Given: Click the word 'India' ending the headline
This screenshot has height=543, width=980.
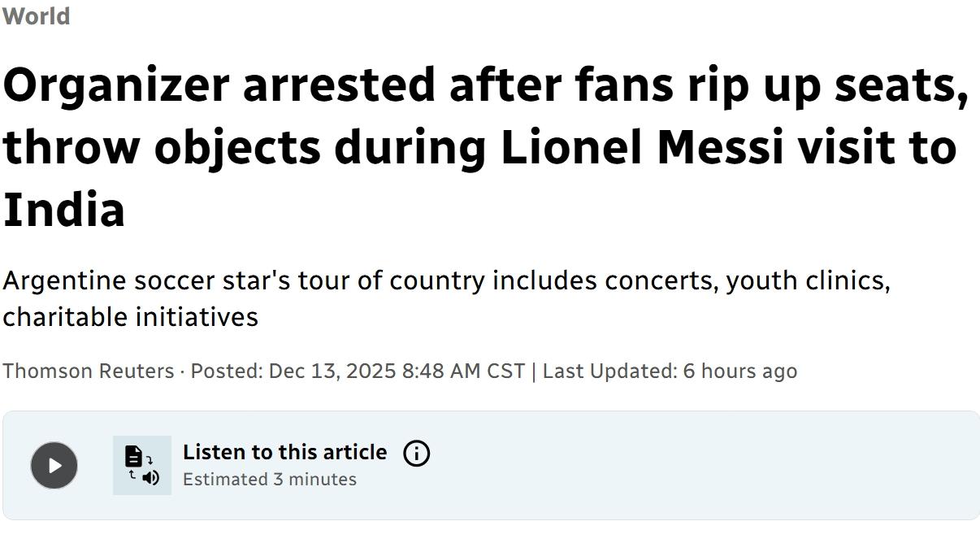Looking at the screenshot, I should tap(64, 210).
